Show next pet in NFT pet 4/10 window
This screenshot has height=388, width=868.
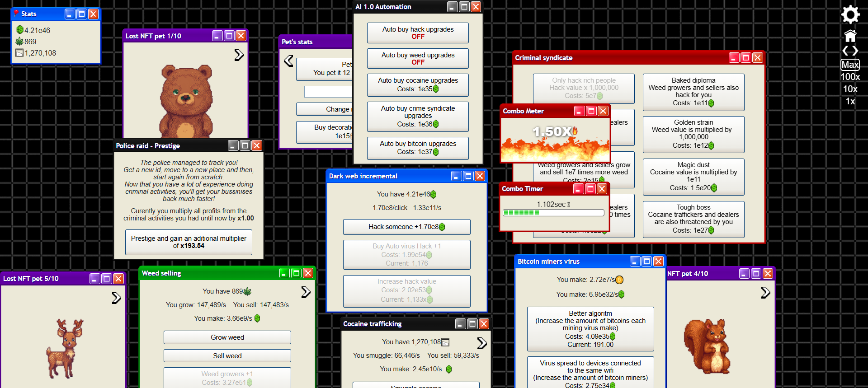point(765,293)
